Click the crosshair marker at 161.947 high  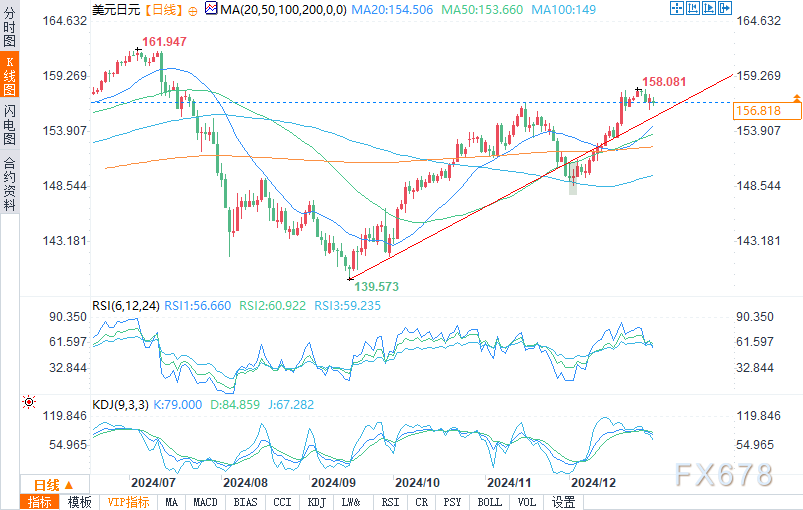[138, 51]
